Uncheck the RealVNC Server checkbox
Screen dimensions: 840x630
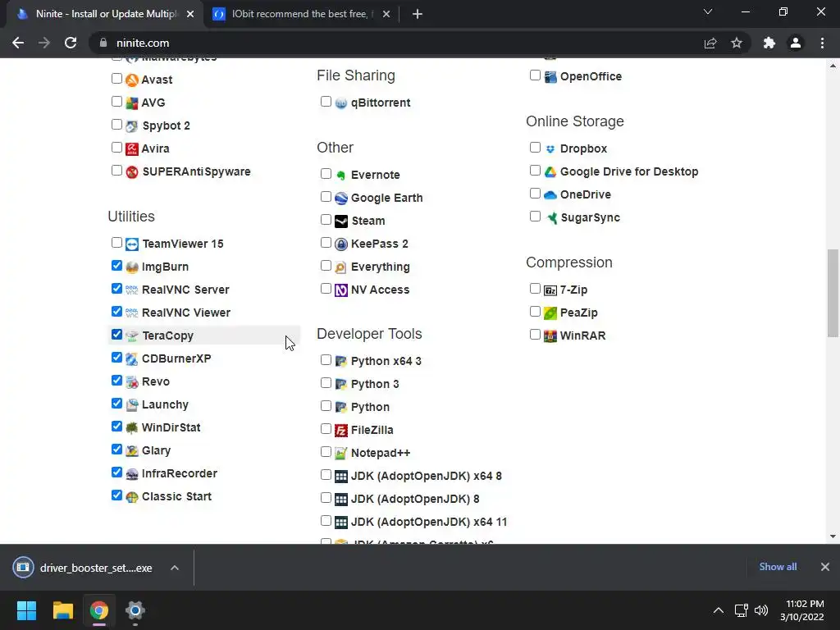(116, 289)
